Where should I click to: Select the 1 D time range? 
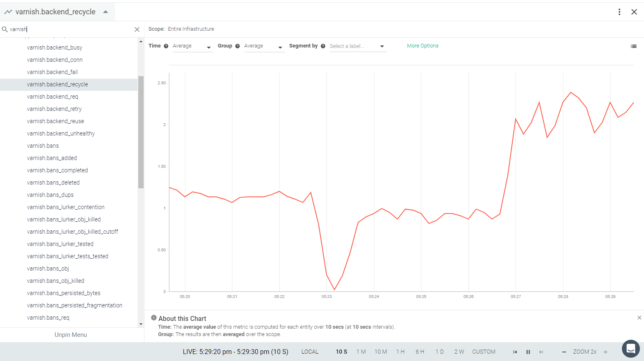click(439, 352)
